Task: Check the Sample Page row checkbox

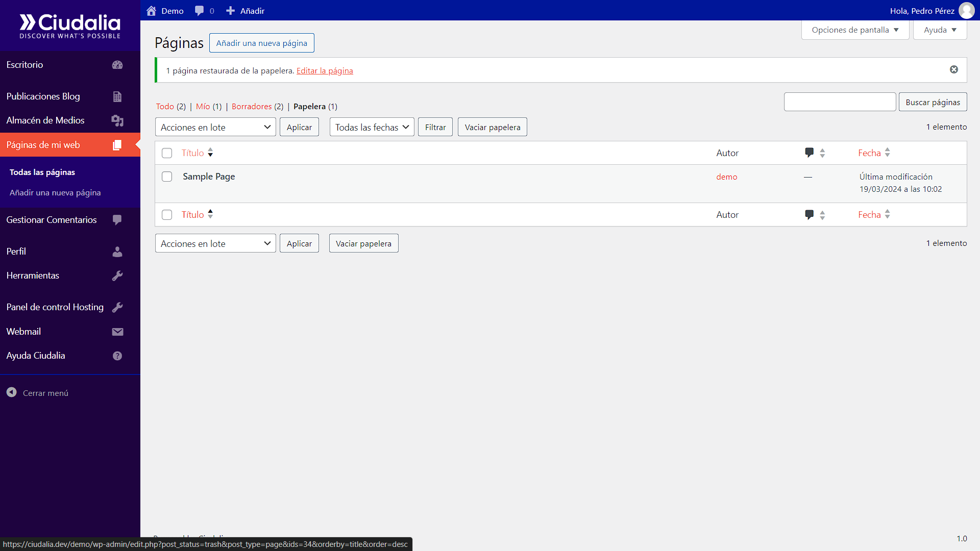Action: 167,177
